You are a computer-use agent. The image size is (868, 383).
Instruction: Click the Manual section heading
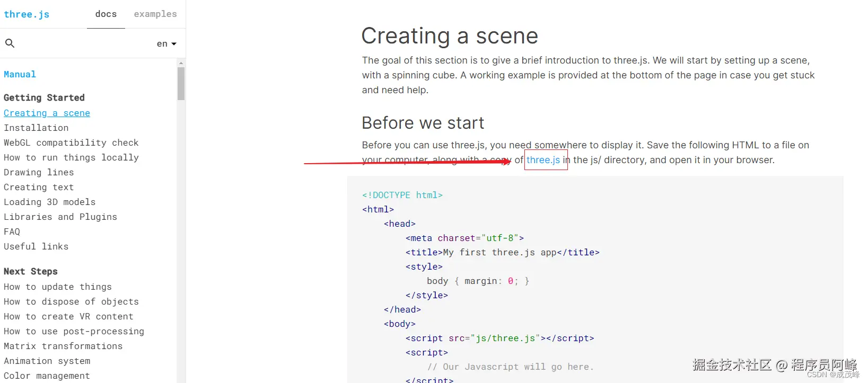pos(20,75)
